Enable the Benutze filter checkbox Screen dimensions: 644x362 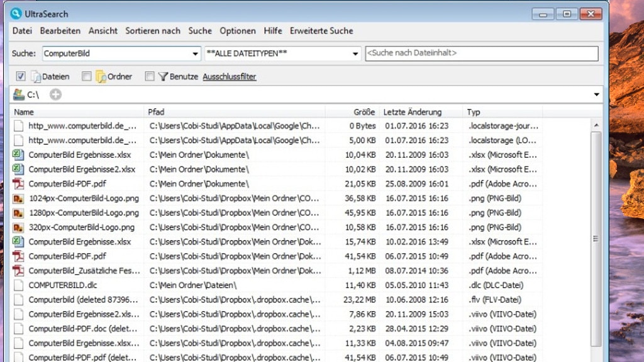150,76
